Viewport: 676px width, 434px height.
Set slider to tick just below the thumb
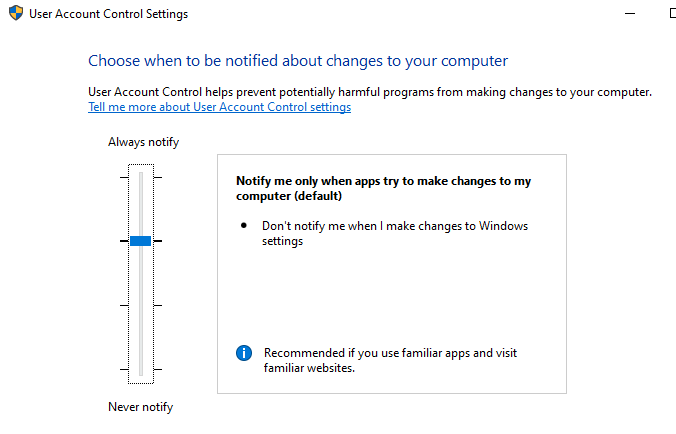(140, 305)
